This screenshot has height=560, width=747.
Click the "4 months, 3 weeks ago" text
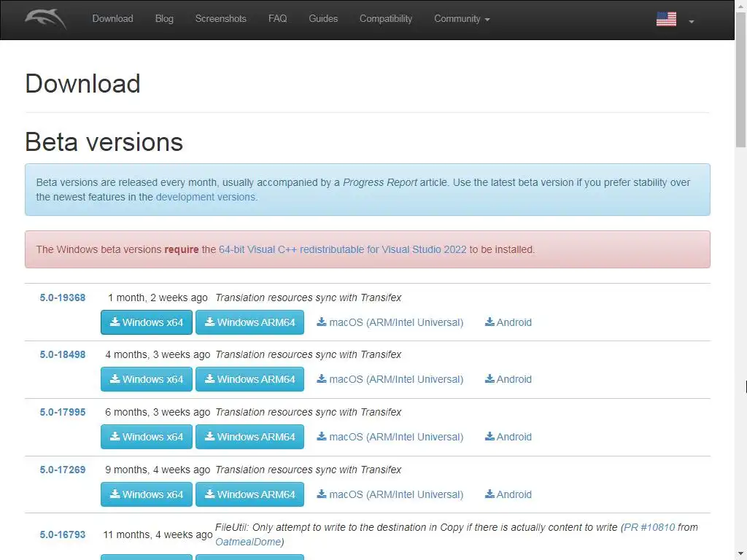tap(158, 355)
